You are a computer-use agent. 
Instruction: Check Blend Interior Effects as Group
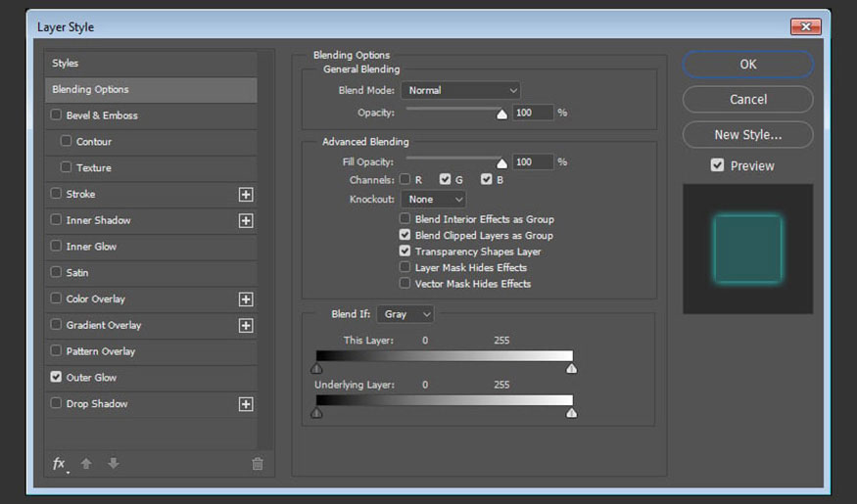[x=405, y=219]
